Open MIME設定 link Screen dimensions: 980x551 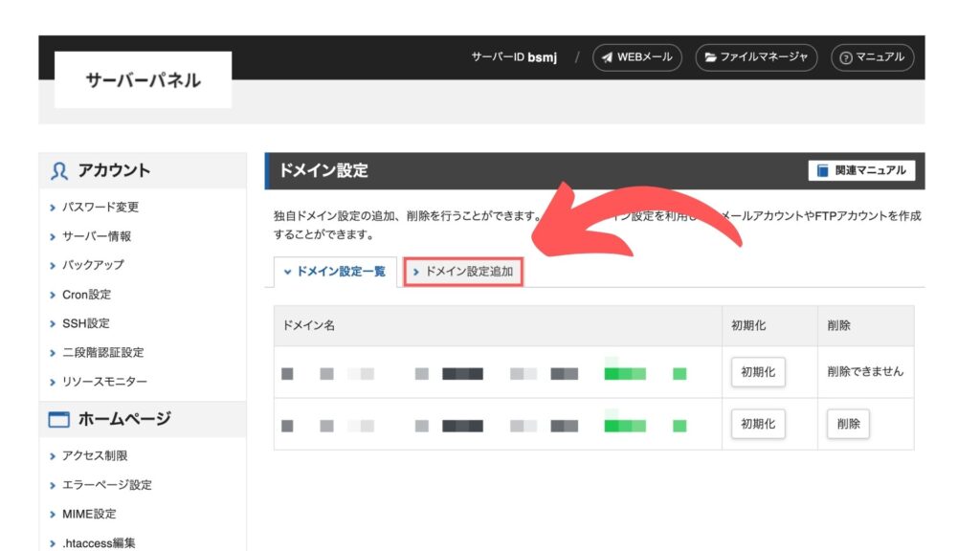coord(89,514)
